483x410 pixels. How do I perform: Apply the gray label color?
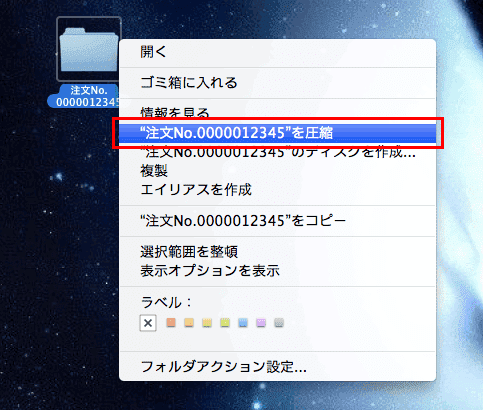279,322
